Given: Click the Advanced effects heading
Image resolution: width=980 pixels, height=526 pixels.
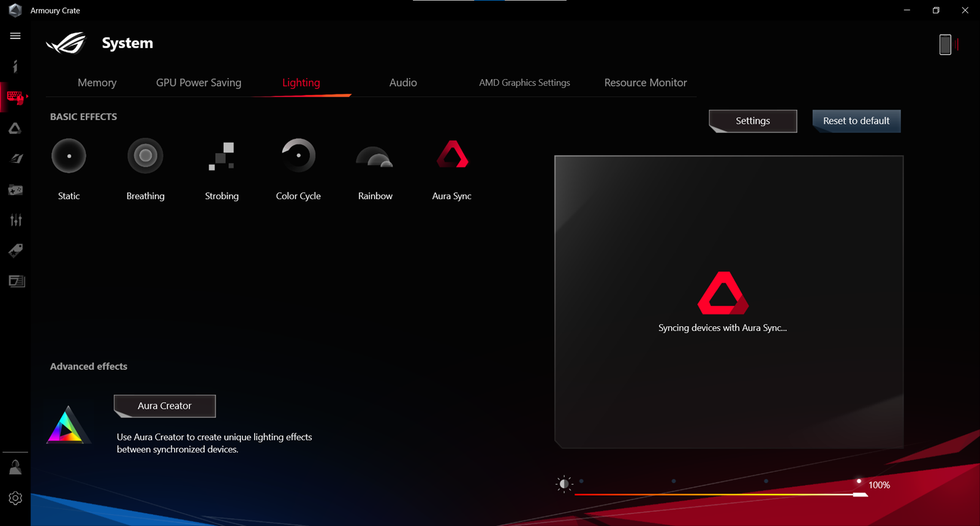Looking at the screenshot, I should (x=89, y=367).
